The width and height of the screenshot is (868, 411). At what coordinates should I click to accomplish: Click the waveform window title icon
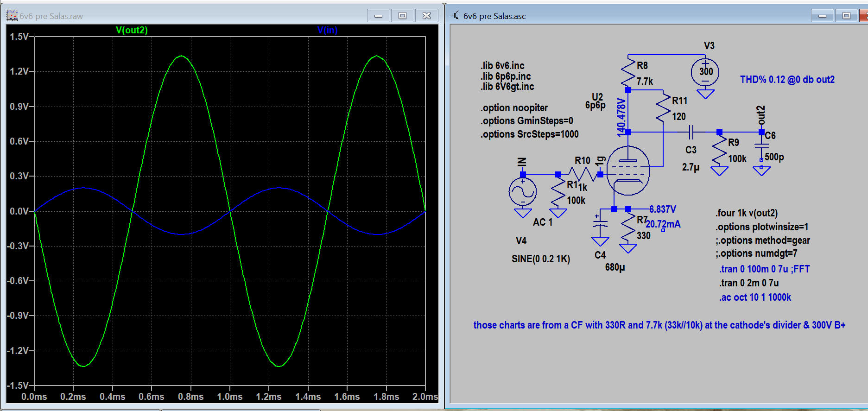[12, 16]
